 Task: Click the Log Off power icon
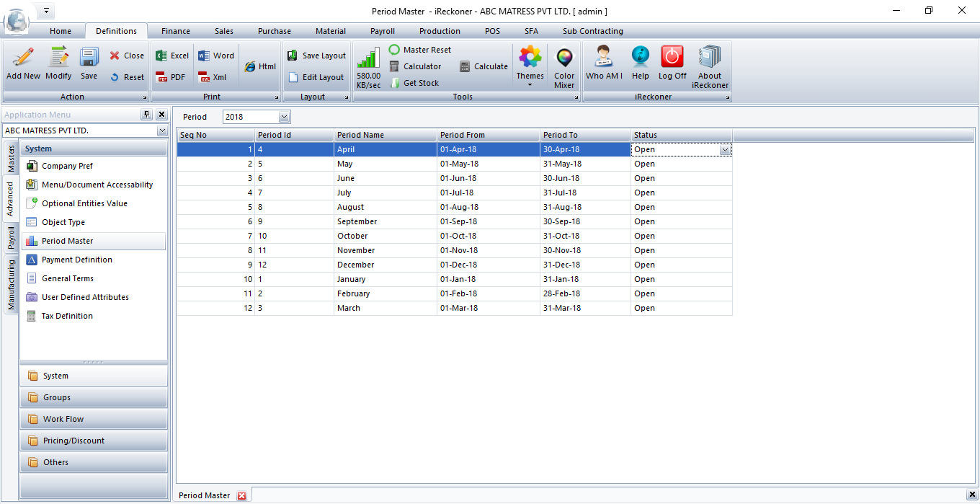tap(672, 63)
